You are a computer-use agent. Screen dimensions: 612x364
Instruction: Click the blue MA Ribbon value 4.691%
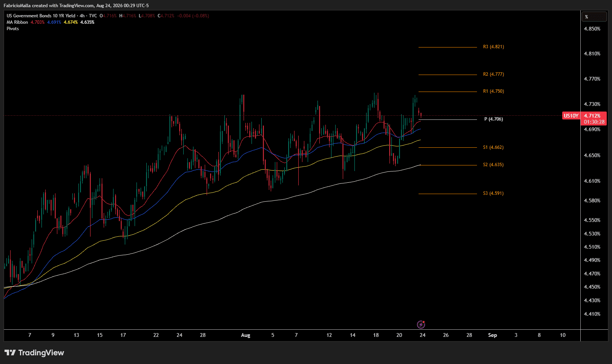[54, 22]
